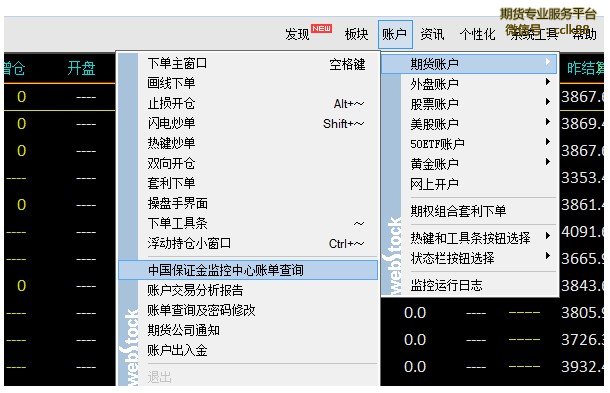Expand the 股票账户 submenu arrow
Image resolution: width=610 pixels, height=393 pixels.
(x=548, y=102)
